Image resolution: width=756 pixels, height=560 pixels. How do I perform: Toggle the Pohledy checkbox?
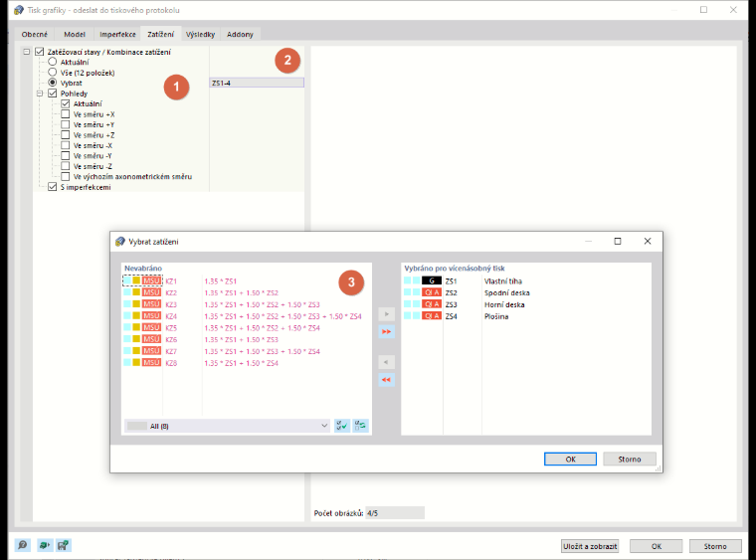(53, 93)
